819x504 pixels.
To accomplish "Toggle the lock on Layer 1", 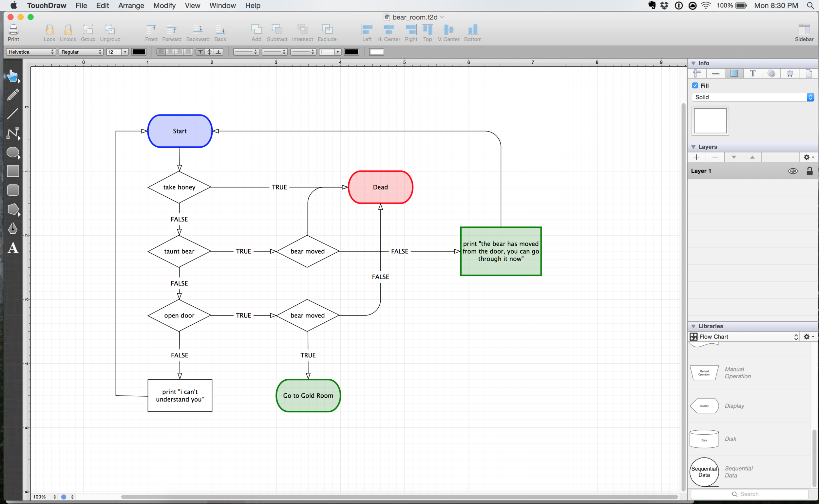I will point(809,171).
